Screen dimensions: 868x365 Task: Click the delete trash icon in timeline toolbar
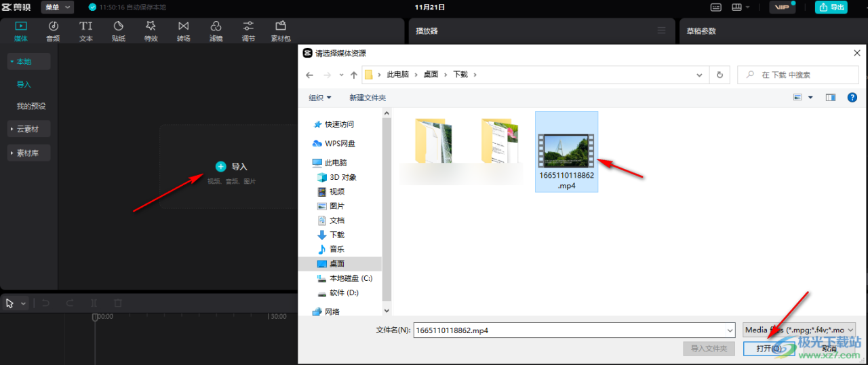(x=118, y=303)
